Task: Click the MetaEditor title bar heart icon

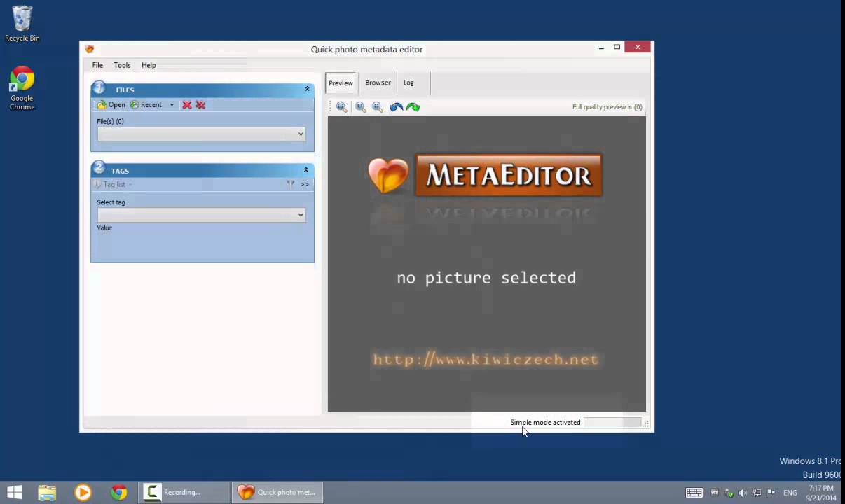Action: pos(89,49)
